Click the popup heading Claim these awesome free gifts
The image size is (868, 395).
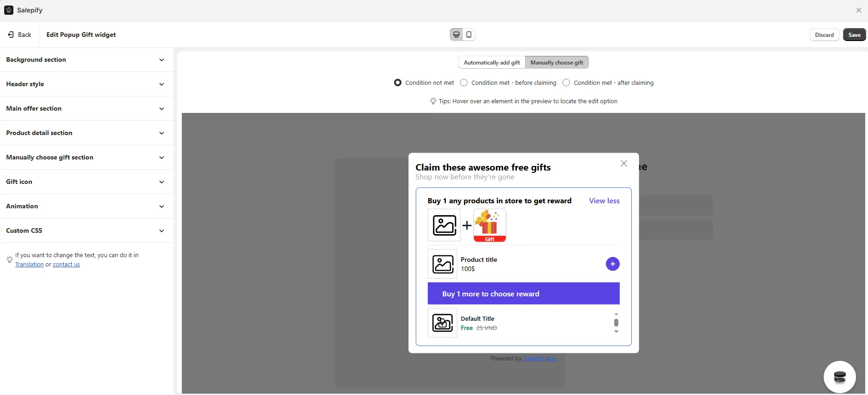pos(483,167)
